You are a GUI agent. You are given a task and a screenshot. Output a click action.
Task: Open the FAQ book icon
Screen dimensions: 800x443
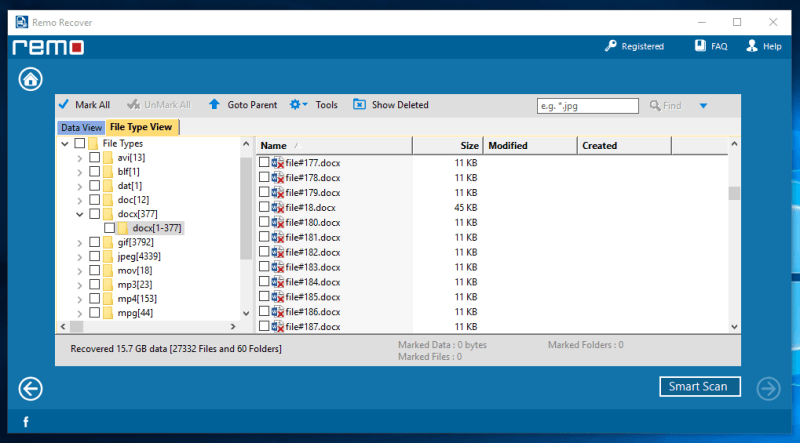[701, 45]
